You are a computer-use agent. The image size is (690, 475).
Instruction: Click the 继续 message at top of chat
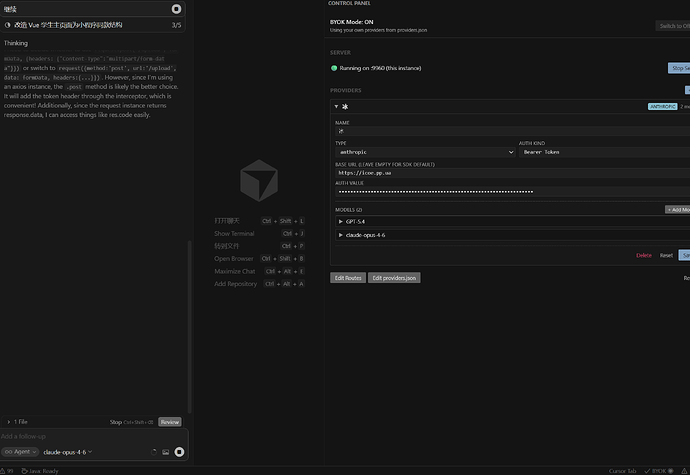click(x=10, y=9)
